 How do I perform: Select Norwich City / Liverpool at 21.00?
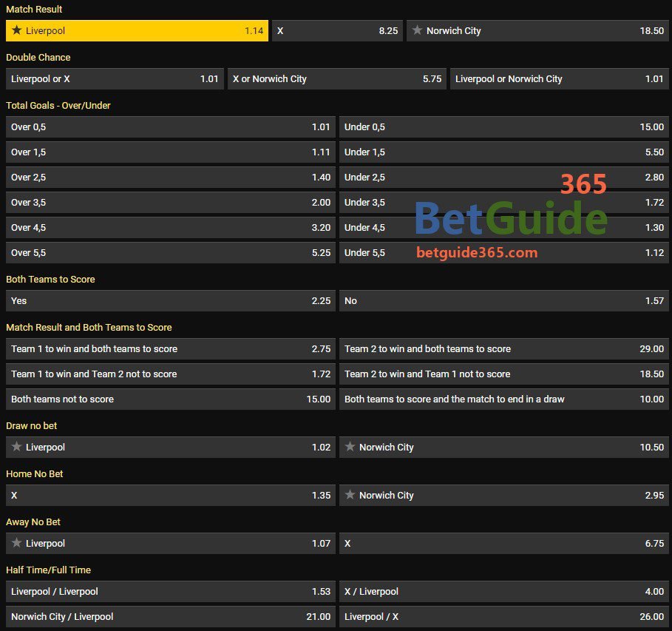171,617
